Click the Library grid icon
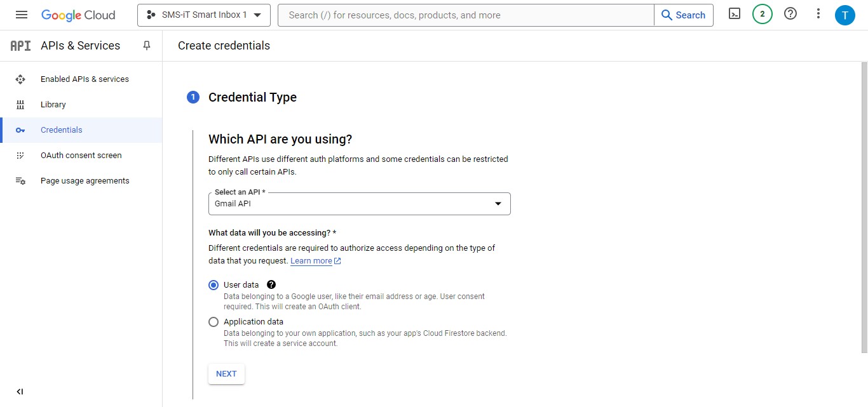Viewport: 868px width, 407px height. (x=21, y=104)
